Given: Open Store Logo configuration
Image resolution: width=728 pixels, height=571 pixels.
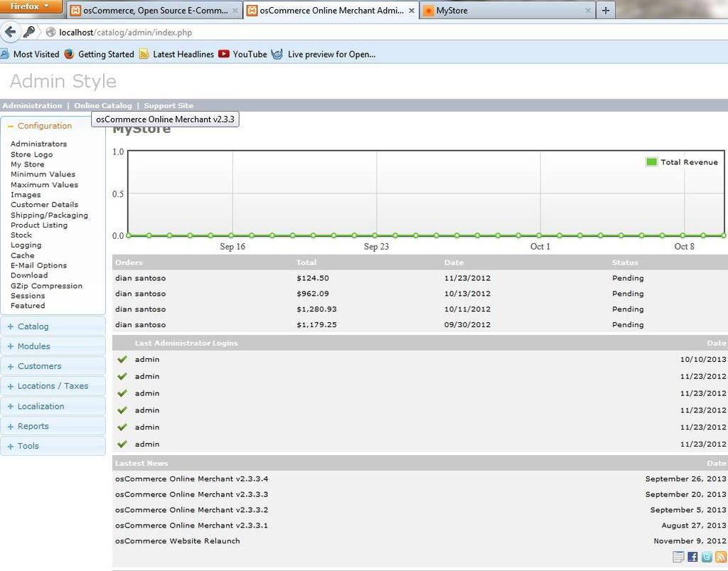Looking at the screenshot, I should [31, 154].
